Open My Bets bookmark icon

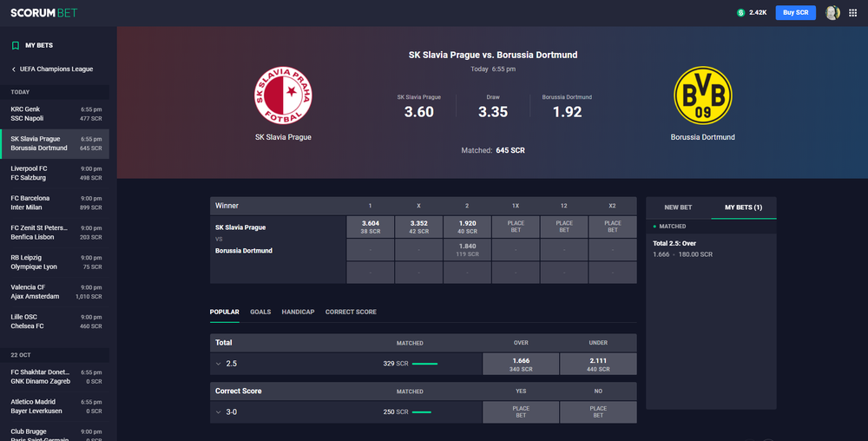[x=16, y=45]
